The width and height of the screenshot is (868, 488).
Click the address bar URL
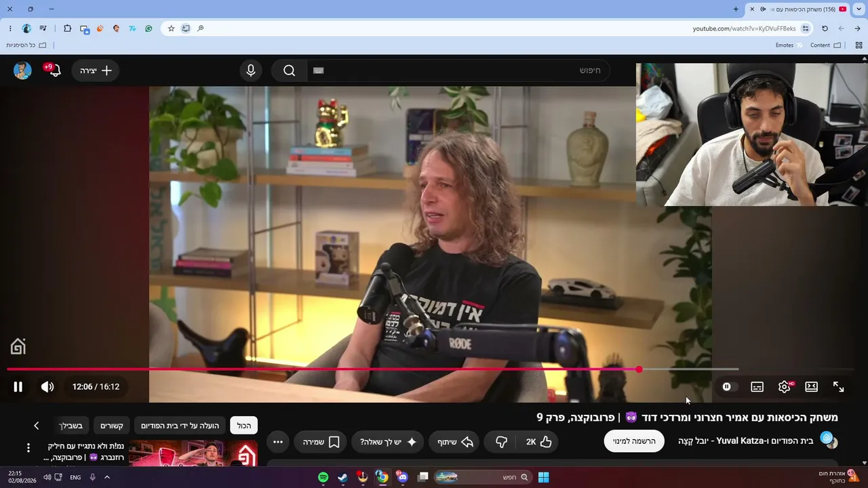pyautogui.click(x=744, y=28)
